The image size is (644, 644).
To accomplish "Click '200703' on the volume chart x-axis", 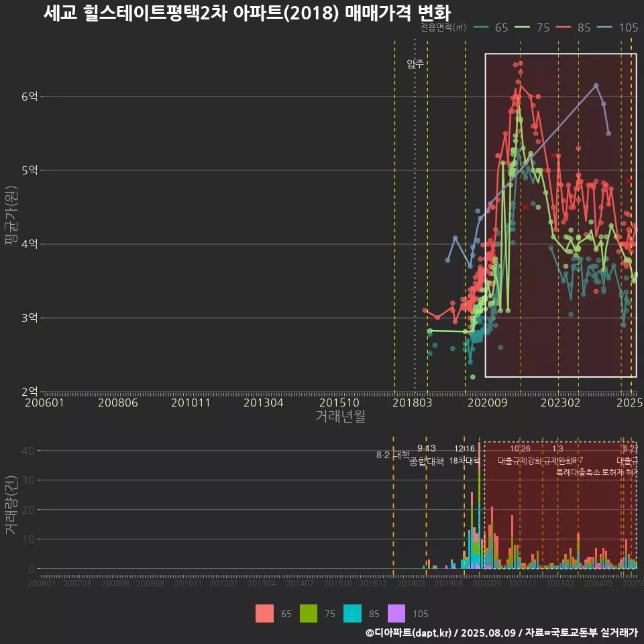I will pos(77,583).
